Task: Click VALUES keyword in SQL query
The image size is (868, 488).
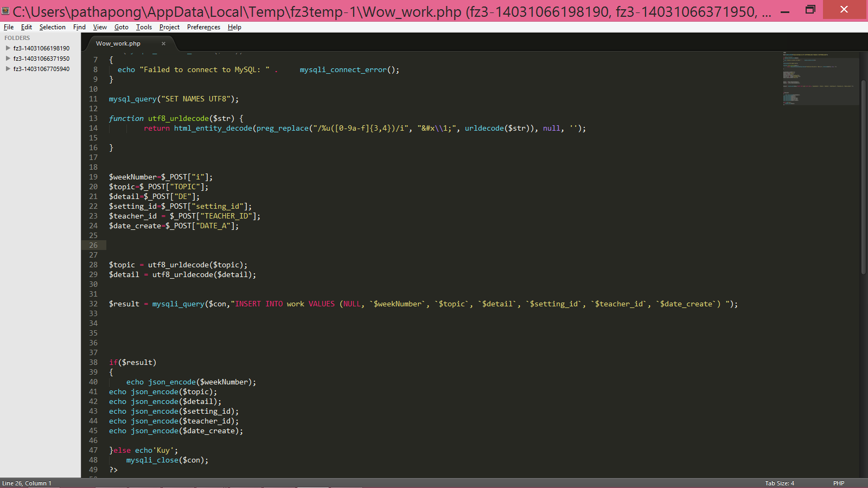Action: coord(322,304)
